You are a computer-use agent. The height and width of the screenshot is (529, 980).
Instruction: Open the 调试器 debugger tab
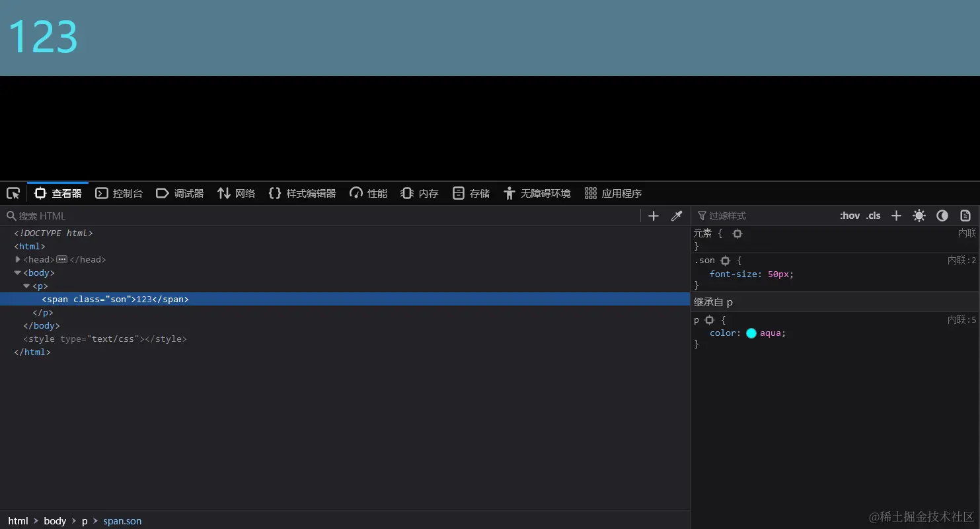tap(180, 194)
